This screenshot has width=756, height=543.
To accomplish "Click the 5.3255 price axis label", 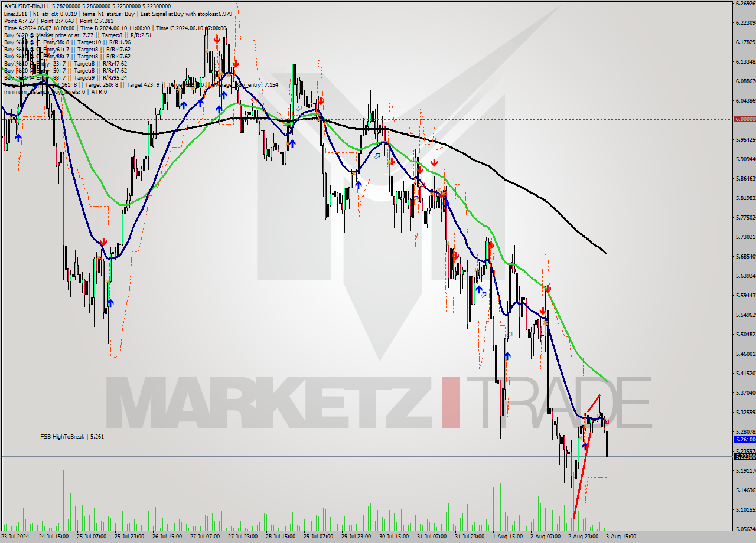I will coord(746,412).
